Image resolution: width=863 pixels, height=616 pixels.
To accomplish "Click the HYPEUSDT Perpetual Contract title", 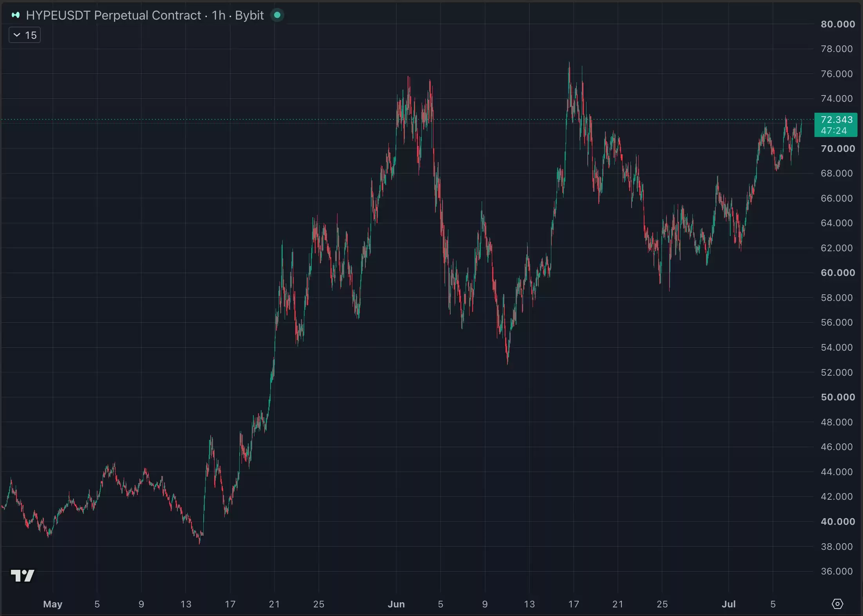I will tap(114, 15).
